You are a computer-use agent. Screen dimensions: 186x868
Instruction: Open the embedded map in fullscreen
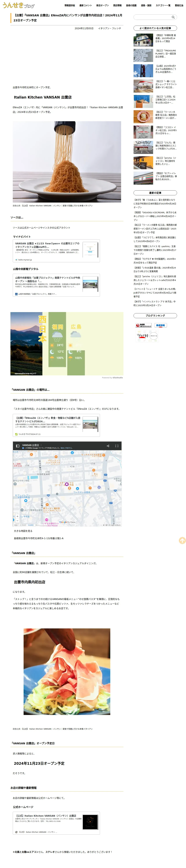click(117, 446)
